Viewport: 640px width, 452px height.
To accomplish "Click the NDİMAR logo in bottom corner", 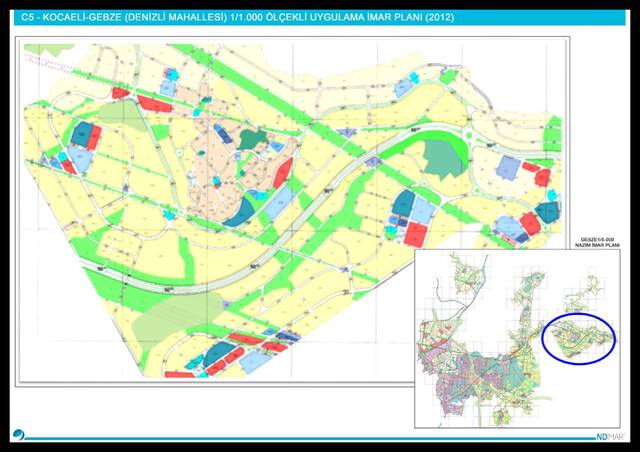I will click(611, 436).
